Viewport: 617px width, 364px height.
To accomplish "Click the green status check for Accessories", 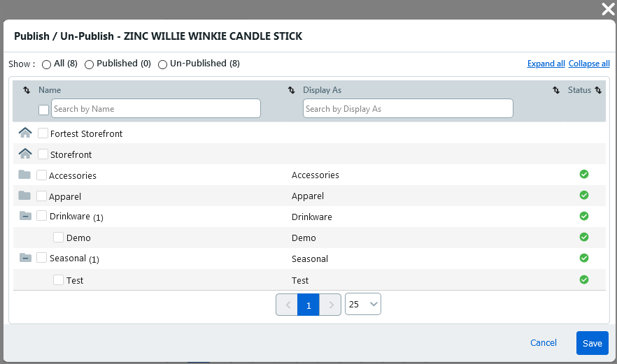I will tap(584, 175).
